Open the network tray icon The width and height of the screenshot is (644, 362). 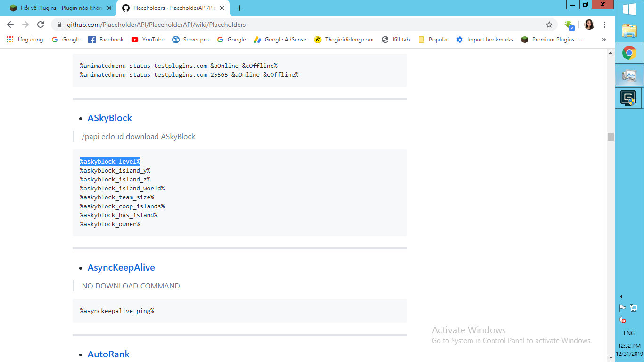pos(634,308)
